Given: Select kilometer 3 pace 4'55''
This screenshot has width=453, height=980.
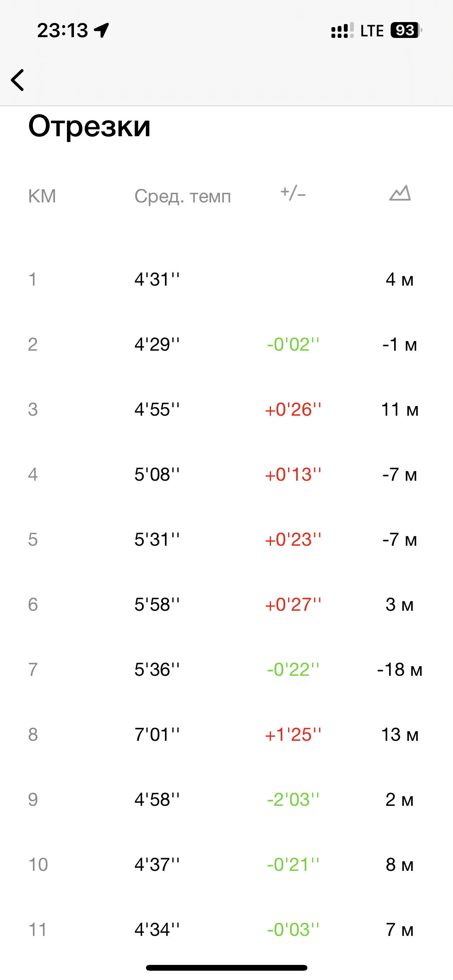Looking at the screenshot, I should (157, 409).
